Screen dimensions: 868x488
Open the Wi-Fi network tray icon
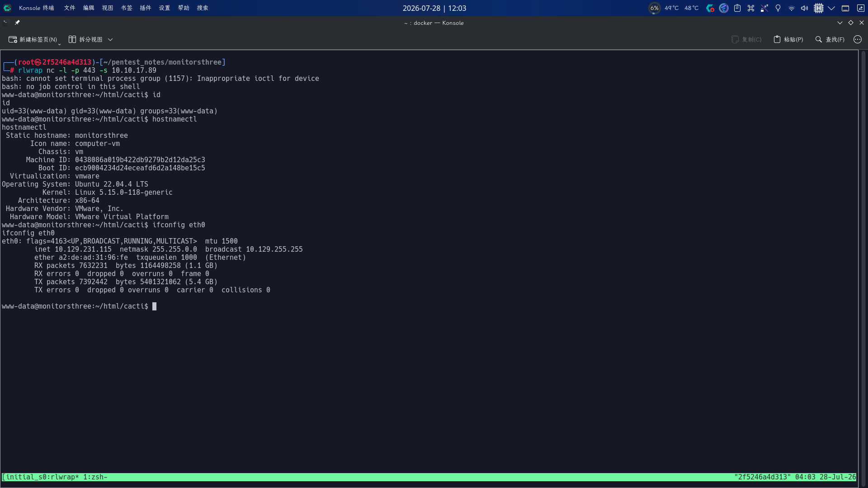(792, 8)
